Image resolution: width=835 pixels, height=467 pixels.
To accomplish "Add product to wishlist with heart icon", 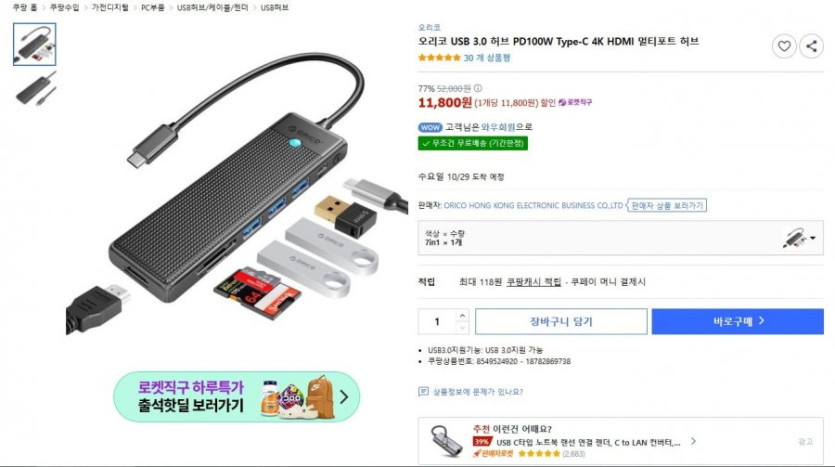I will pyautogui.click(x=784, y=46).
